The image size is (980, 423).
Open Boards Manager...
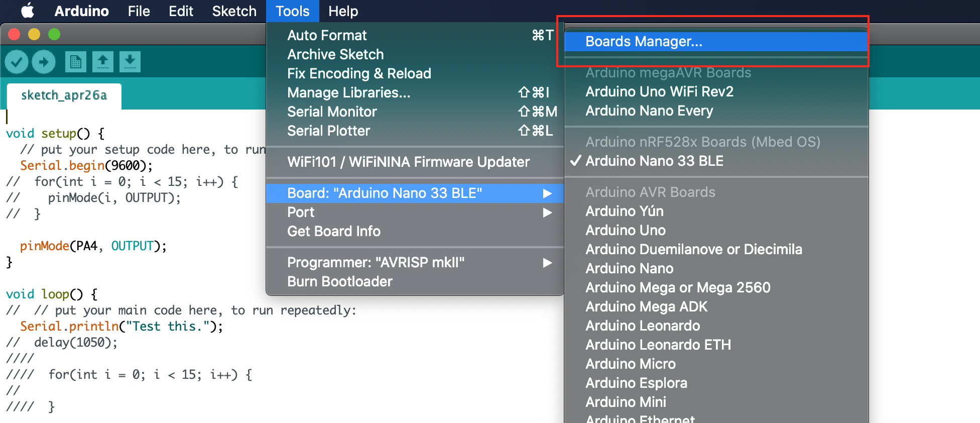pos(716,41)
